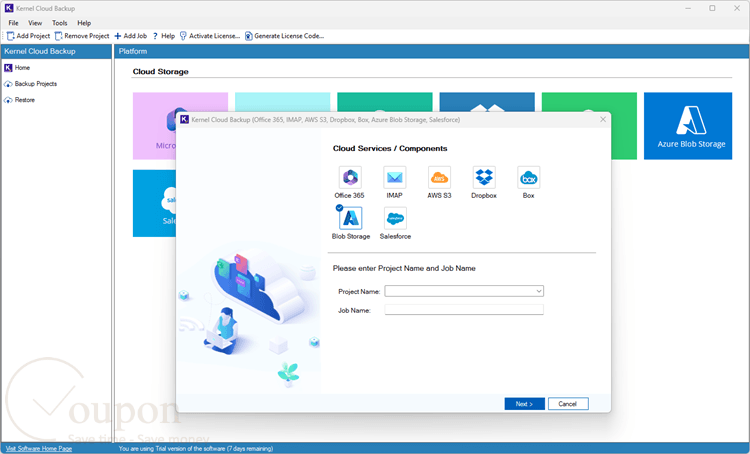Image resolution: width=750 pixels, height=454 pixels.
Task: Choose the AWS S3 service icon
Action: pyautogui.click(x=439, y=177)
